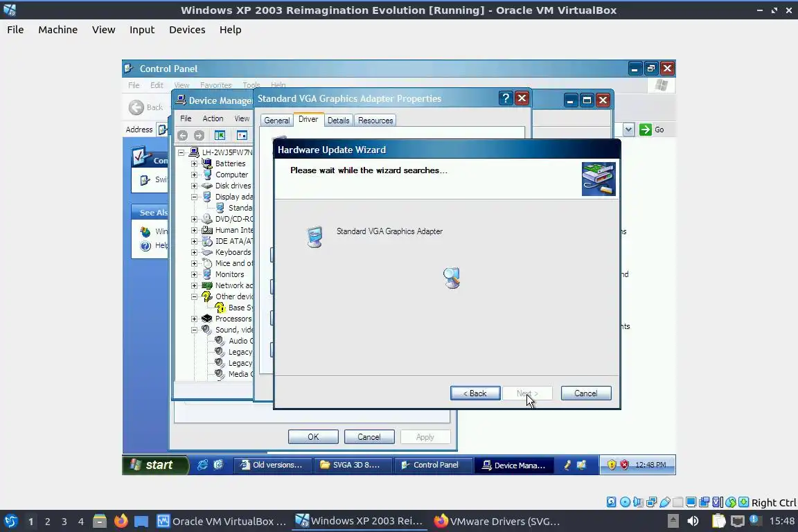Open the Old versions taskbar button in XP
The image size is (798, 532).
pos(272,465)
